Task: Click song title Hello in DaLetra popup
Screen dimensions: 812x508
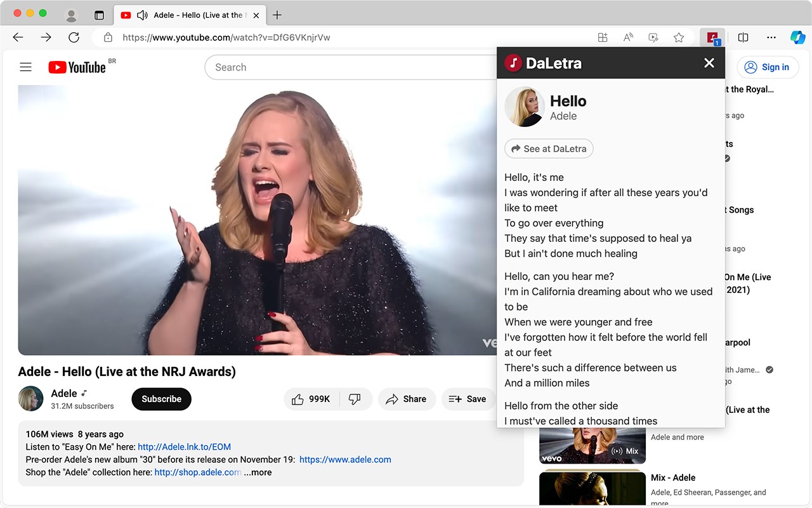Action: tap(568, 101)
